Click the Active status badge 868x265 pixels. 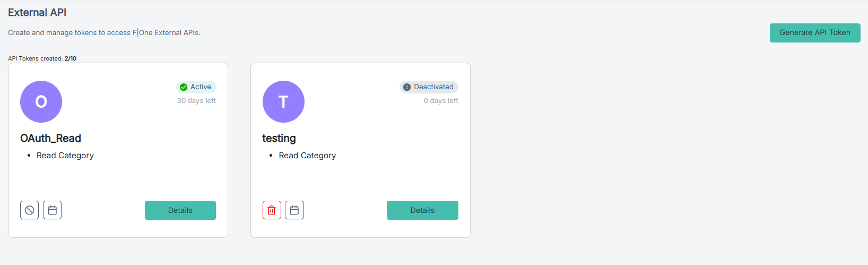point(196,87)
